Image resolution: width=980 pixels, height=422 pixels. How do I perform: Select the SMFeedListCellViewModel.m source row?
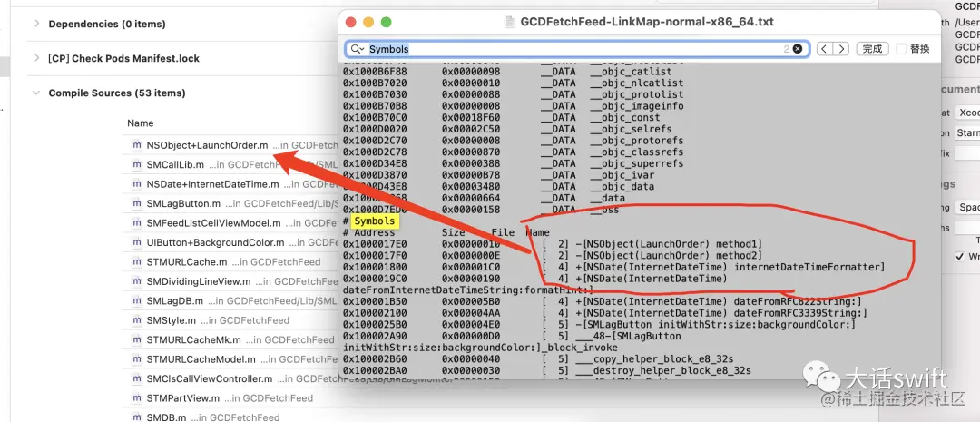pyautogui.click(x=230, y=222)
